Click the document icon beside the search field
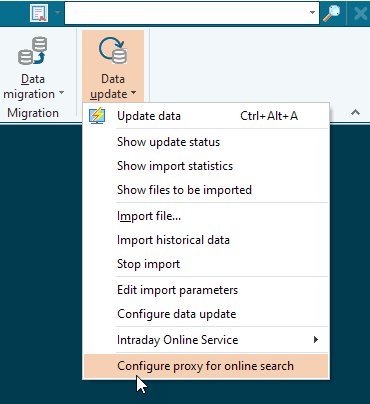This screenshot has height=404, width=370. pos(39,13)
